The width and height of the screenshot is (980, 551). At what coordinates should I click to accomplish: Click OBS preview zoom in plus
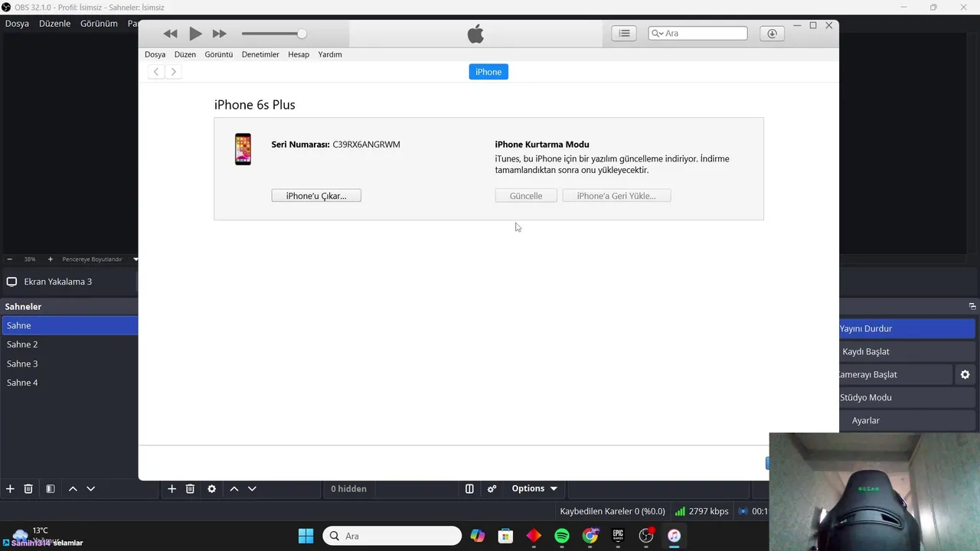click(51, 259)
